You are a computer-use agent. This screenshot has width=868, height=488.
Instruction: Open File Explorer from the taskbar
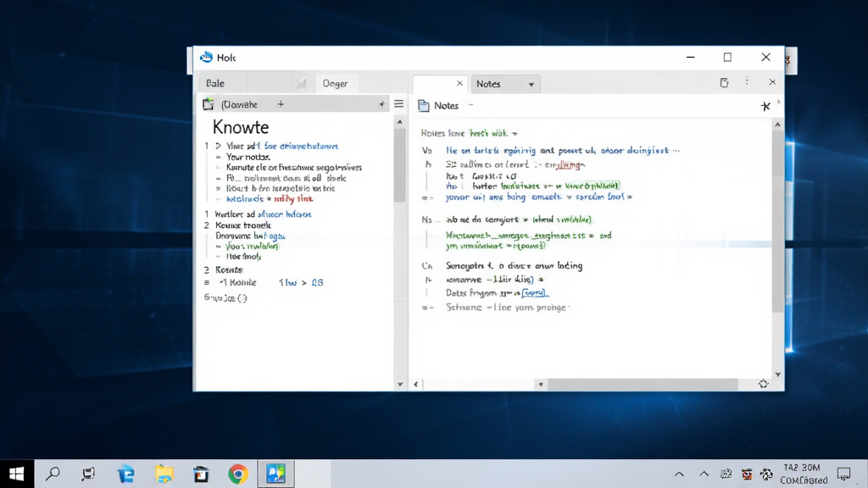tap(164, 474)
